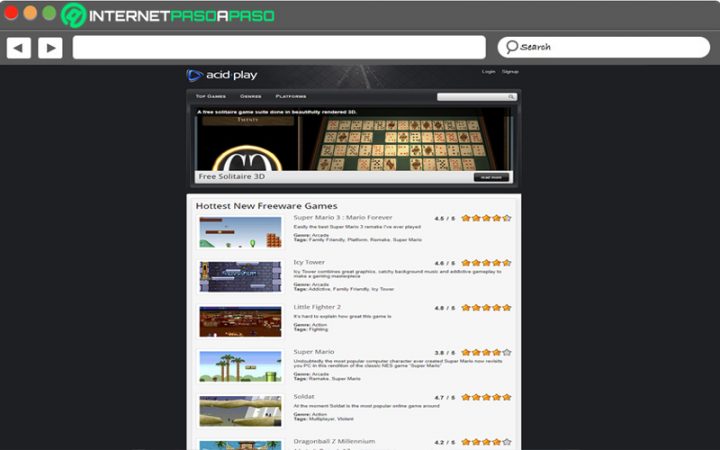Click the acid-play site search box
Viewport: 720px width, 450px height.
pyautogui.click(x=477, y=97)
